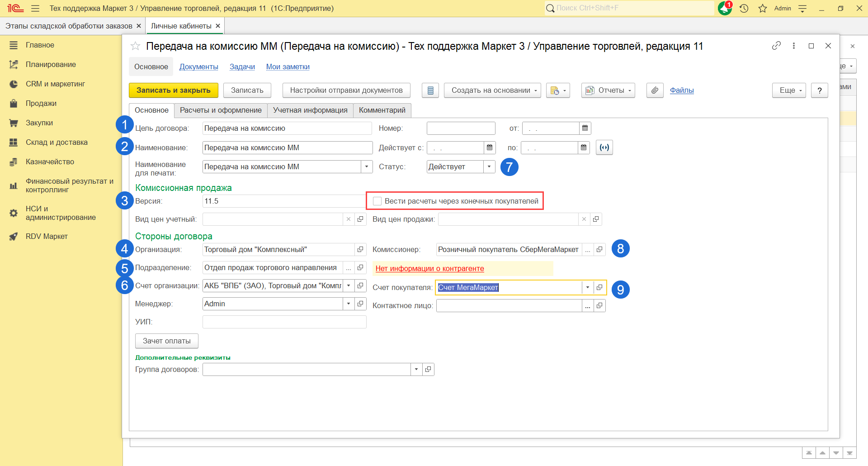Open Документы navigation link
The height and width of the screenshot is (466, 868).
pyautogui.click(x=199, y=67)
